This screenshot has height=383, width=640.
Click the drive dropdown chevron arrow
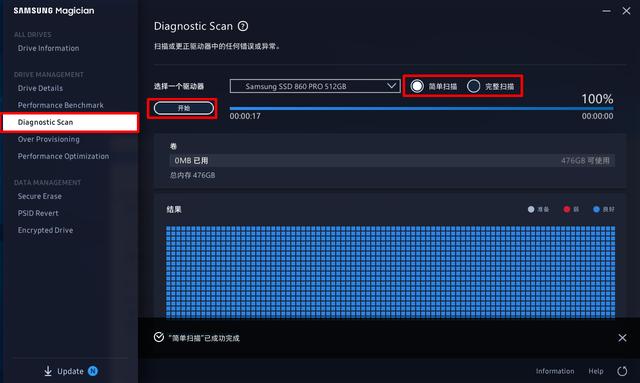coord(391,86)
